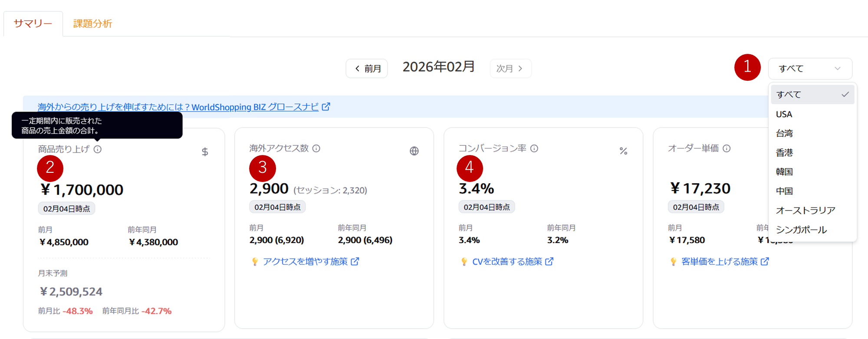Choose シンガポール in the dropdown list
868x339 pixels.
801,230
